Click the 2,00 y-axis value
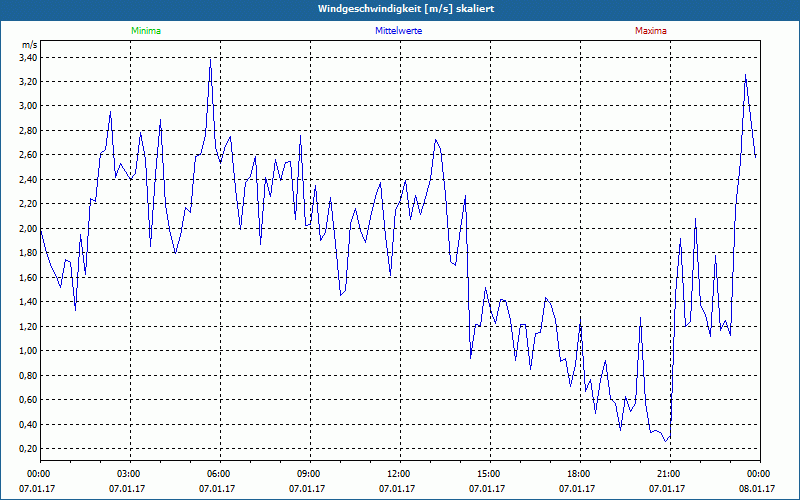Screen dimensions: 800x500 [28, 229]
